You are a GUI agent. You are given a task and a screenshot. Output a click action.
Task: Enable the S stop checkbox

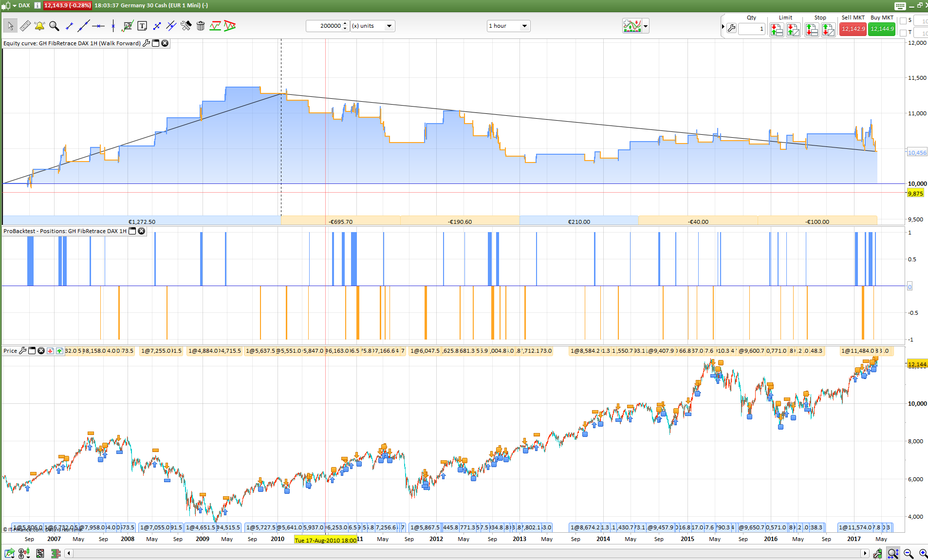coord(903,21)
